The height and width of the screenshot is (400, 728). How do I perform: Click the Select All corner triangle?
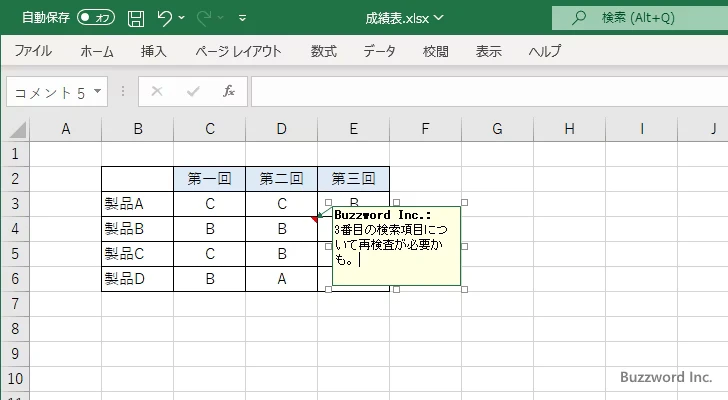tap(17, 129)
